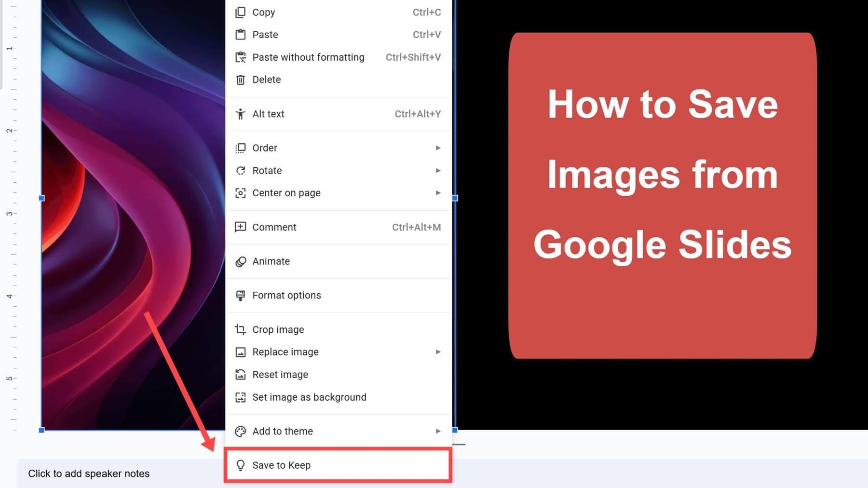
Task: Click the left-middle image selection handle
Action: (41, 198)
